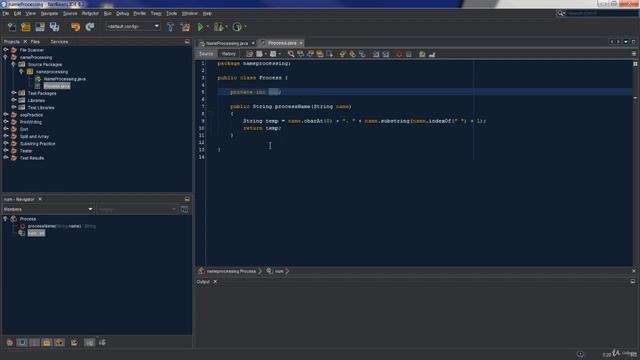Run the project with green play icon
Image resolution: width=640 pixels, height=360 pixels.
point(200,27)
